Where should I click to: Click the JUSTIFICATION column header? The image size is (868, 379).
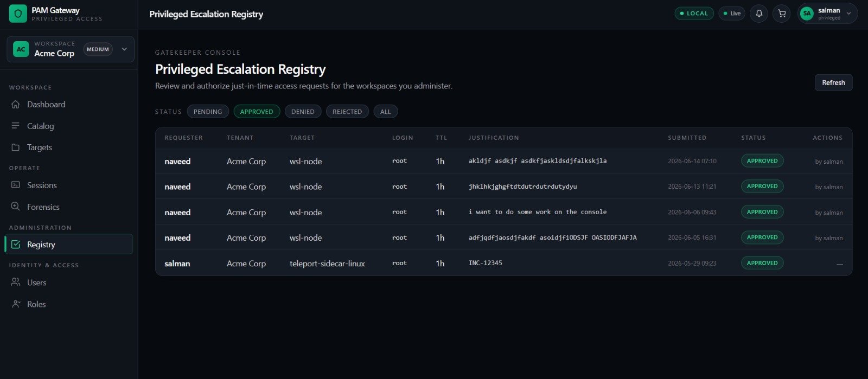494,138
